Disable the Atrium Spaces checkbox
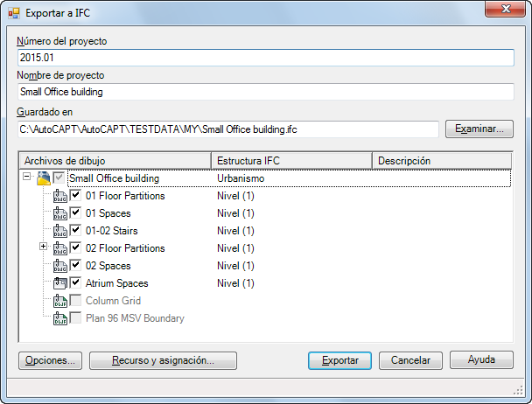This screenshot has height=404, width=532. (x=75, y=283)
